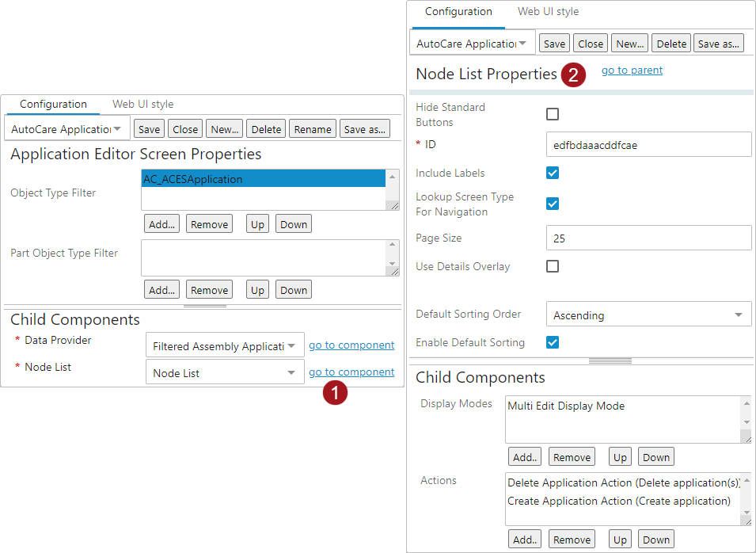Image resolution: width=756 pixels, height=553 pixels.
Task: Click New... in Node List Properties panel
Action: pos(629,44)
